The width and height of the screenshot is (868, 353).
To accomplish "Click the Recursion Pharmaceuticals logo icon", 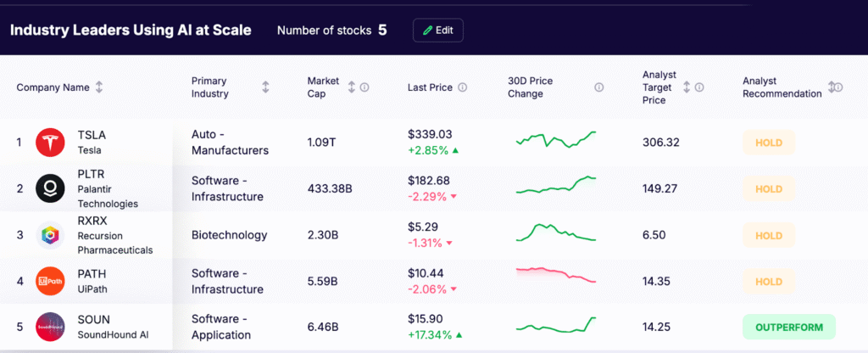I will (50, 235).
